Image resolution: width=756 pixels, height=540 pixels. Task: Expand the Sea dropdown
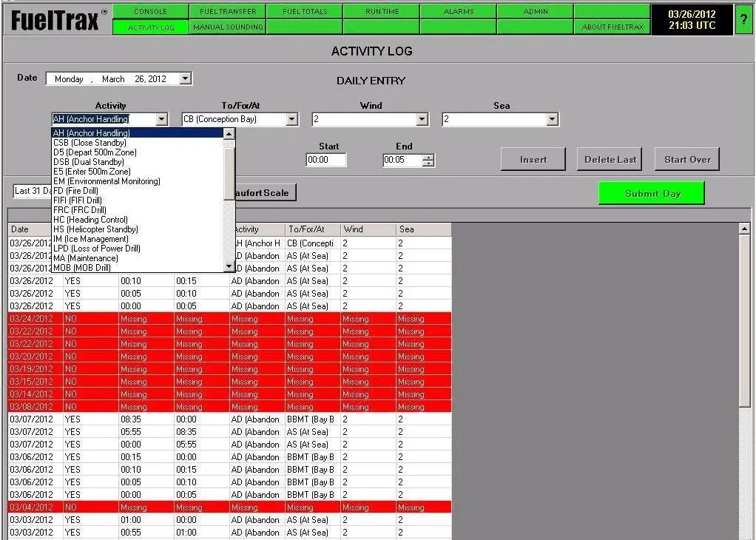click(553, 119)
